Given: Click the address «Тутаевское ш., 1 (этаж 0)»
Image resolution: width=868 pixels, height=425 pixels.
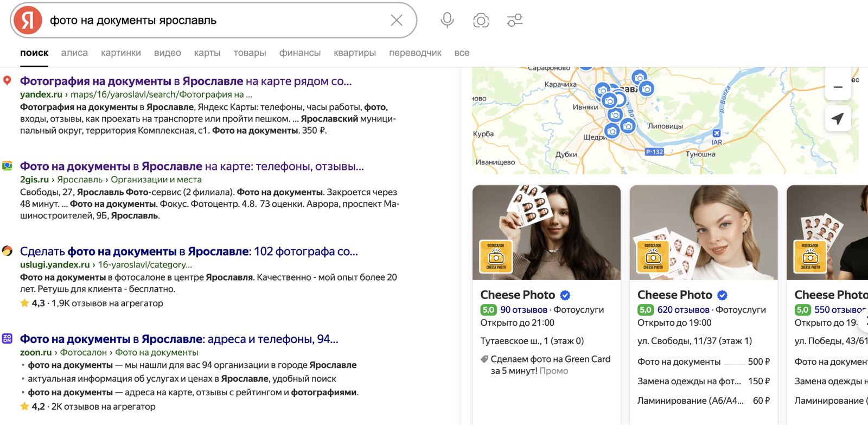Looking at the screenshot, I should (532, 341).
